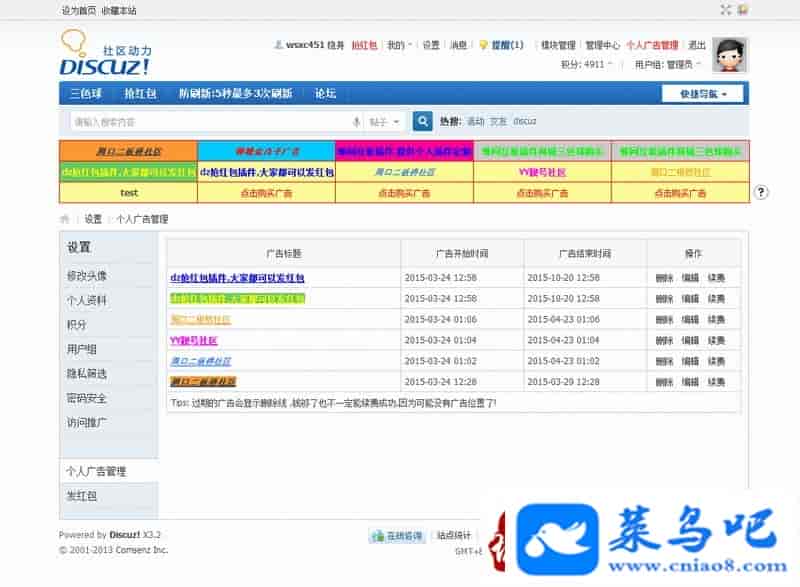
Task: Click the orange 周口二板桥社区 ad cell
Action: coord(128,151)
